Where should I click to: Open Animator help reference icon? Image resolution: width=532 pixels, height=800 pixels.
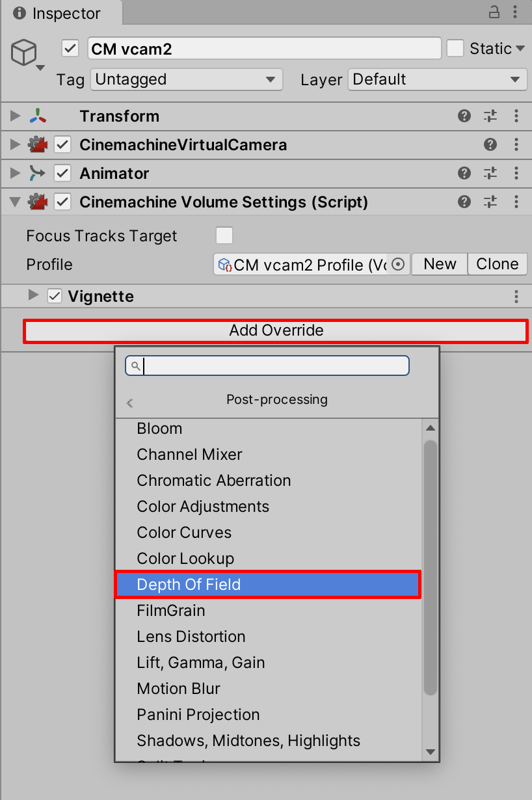[464, 173]
